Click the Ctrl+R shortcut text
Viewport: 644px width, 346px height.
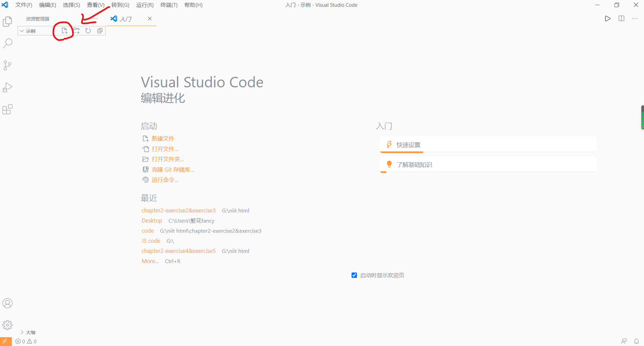[x=173, y=261]
